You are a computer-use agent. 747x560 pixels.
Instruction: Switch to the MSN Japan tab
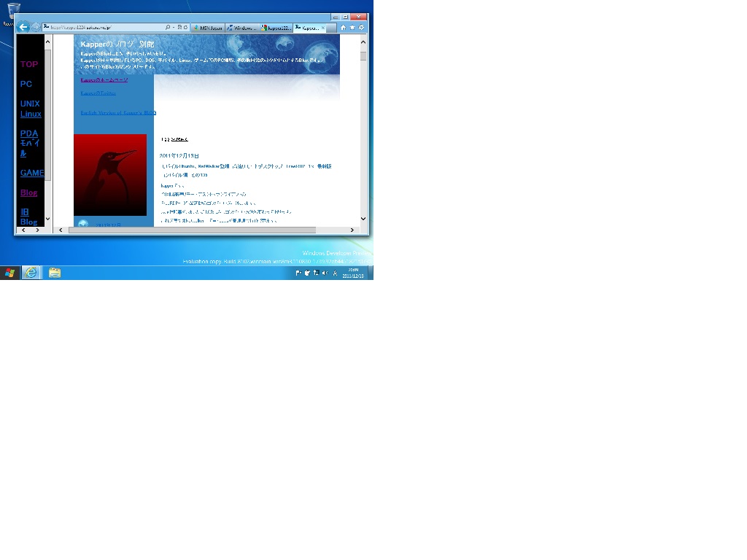click(x=208, y=28)
